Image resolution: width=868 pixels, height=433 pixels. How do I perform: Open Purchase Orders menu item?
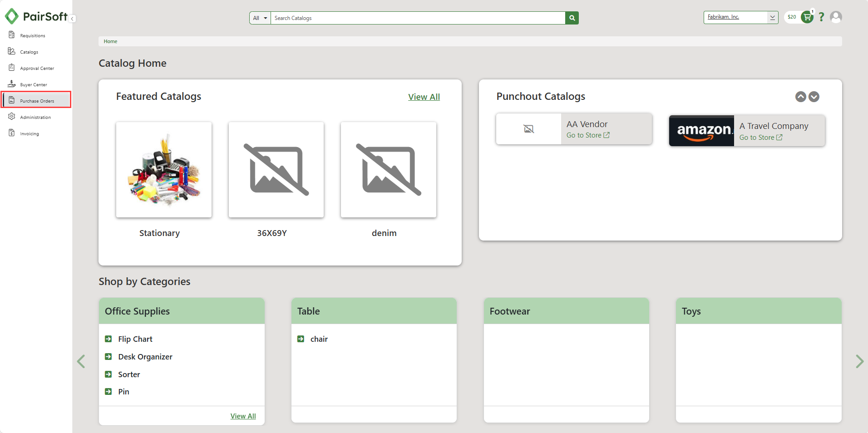click(x=36, y=100)
